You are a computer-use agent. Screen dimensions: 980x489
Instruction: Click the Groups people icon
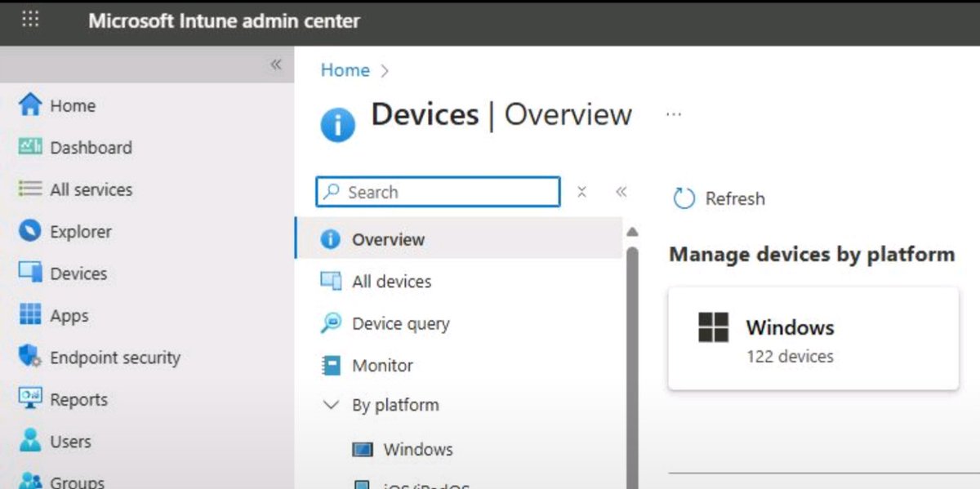[x=30, y=481]
